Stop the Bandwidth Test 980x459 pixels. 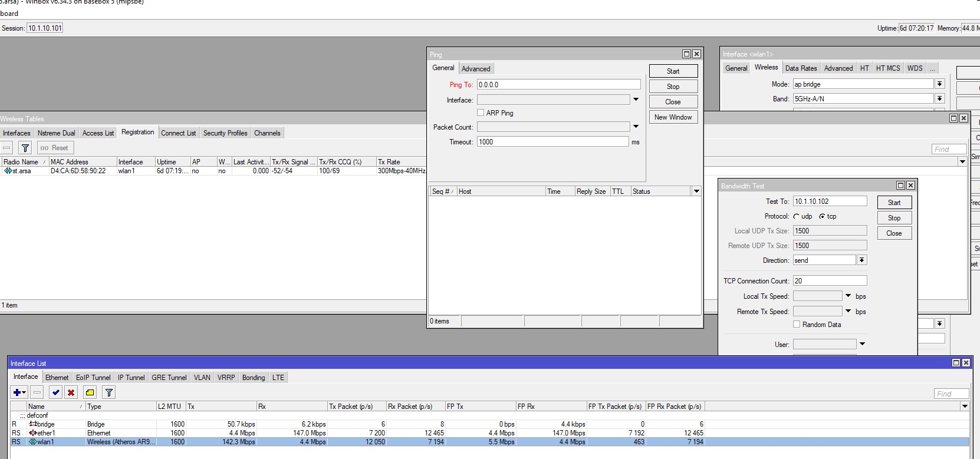(x=895, y=218)
